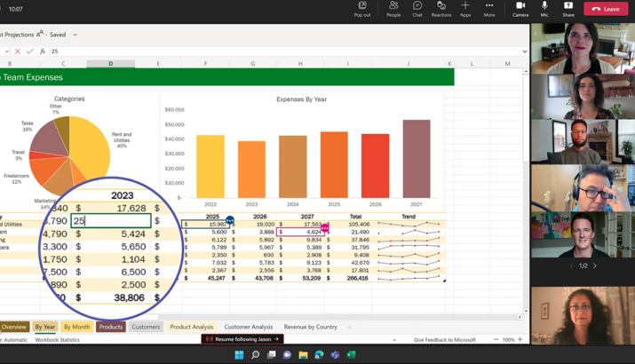Open the Product Analysis sheet tab
Viewport: 635px width, 364px height.
pyautogui.click(x=192, y=327)
